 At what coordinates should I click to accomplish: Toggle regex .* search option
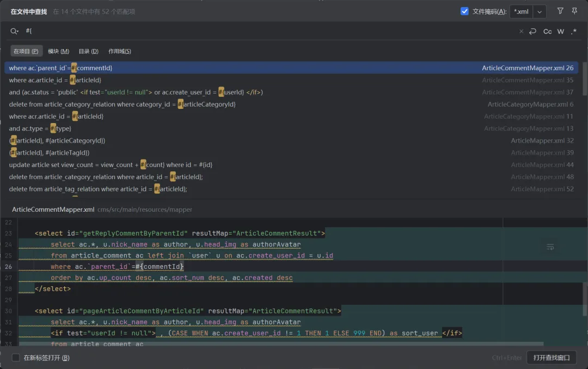pos(574,32)
